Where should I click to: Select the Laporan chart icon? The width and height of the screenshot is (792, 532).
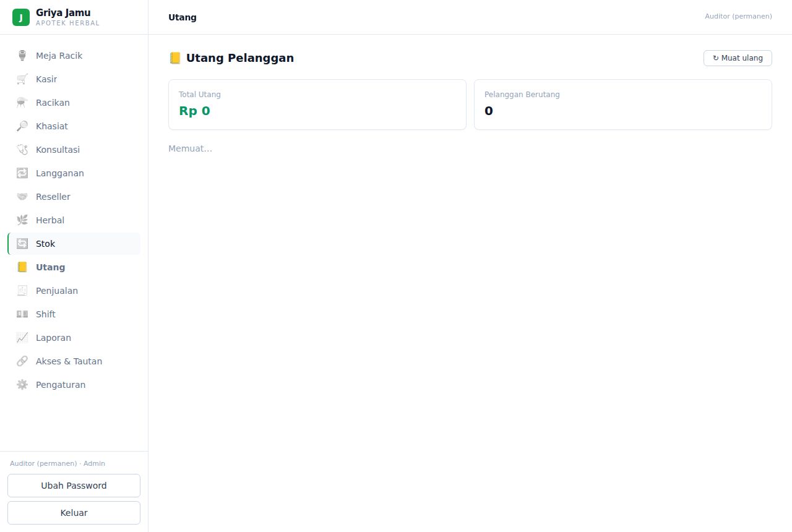coord(22,338)
